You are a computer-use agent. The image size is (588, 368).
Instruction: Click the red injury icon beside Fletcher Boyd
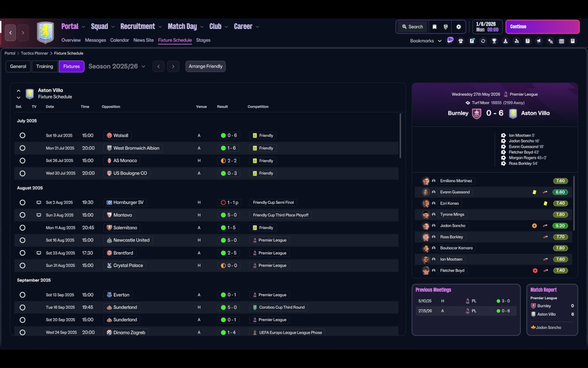(x=535, y=270)
